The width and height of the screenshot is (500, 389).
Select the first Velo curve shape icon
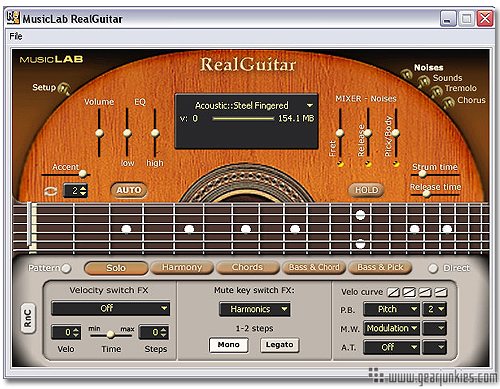point(393,292)
